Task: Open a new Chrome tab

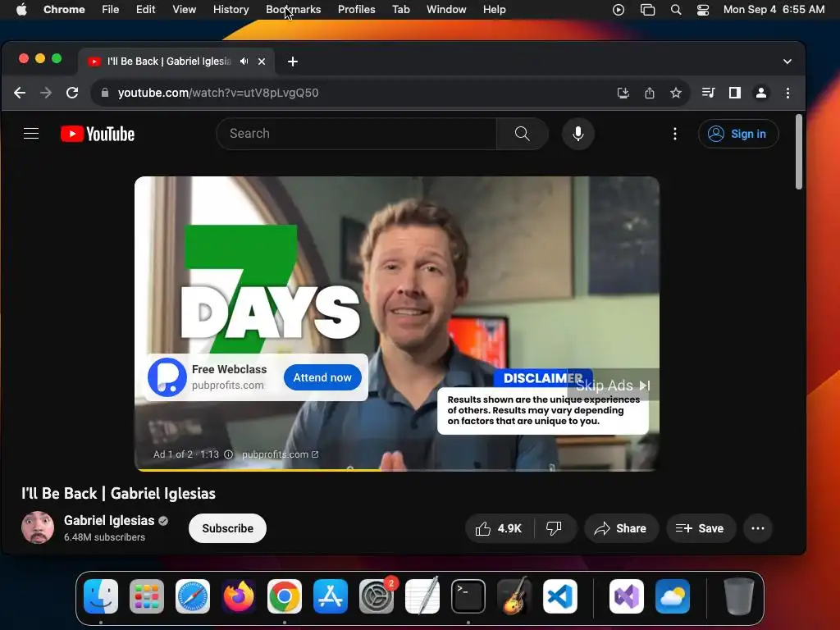Action: click(293, 62)
